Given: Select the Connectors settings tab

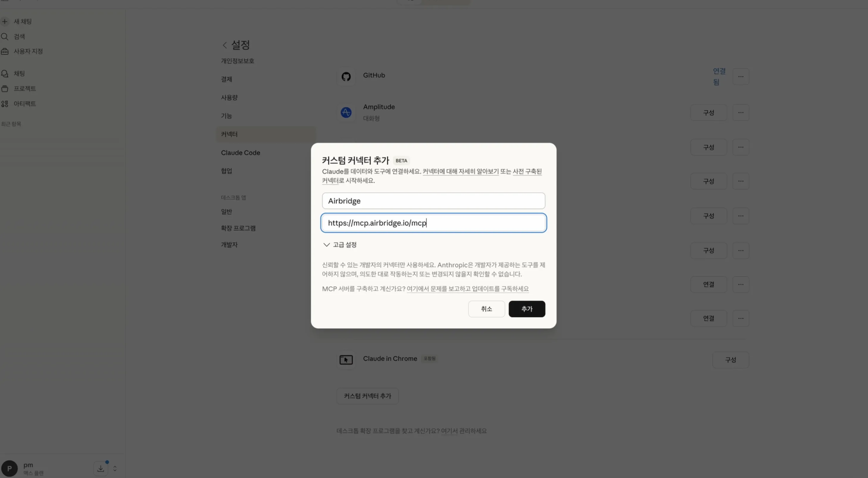Looking at the screenshot, I should [x=266, y=135].
